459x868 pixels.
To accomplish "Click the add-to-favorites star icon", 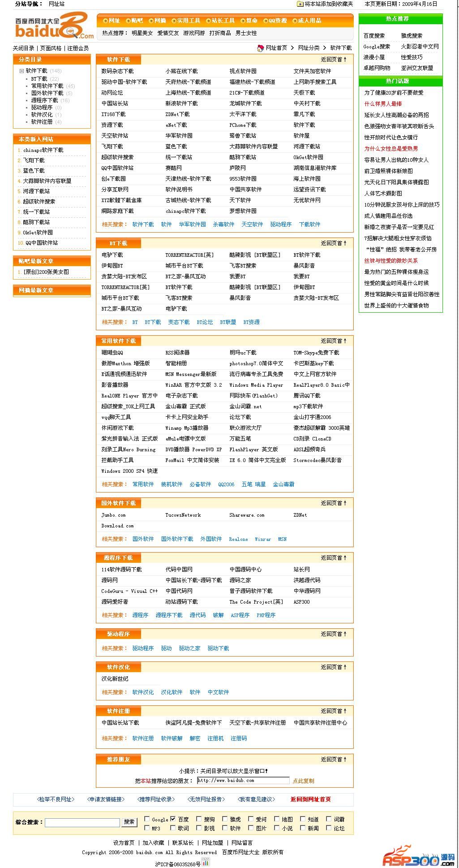I will coord(300,4).
